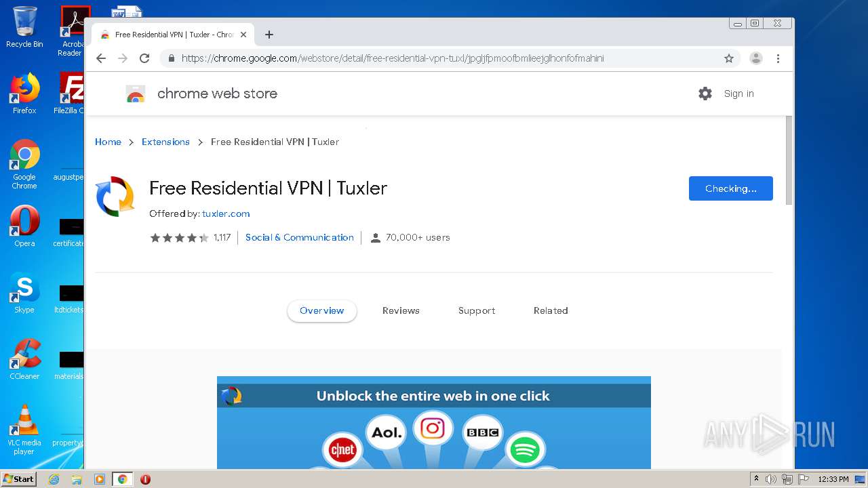Open network tray icon
868x488 pixels.
point(787,479)
